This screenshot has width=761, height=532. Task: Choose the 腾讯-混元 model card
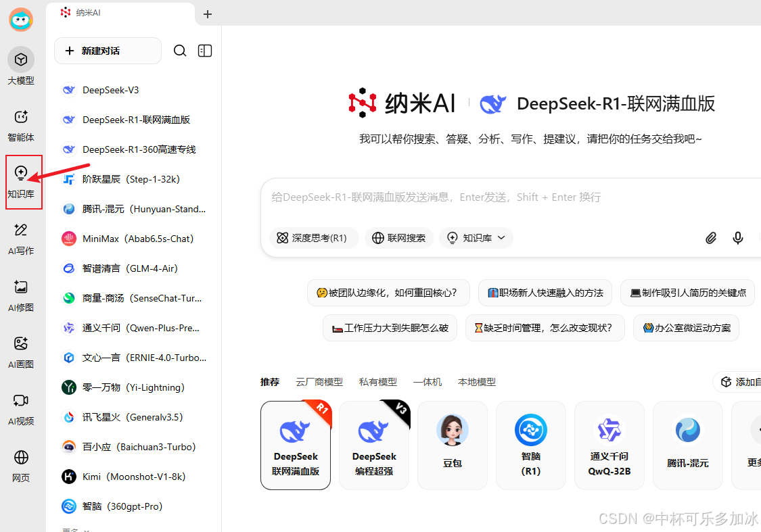pos(688,445)
